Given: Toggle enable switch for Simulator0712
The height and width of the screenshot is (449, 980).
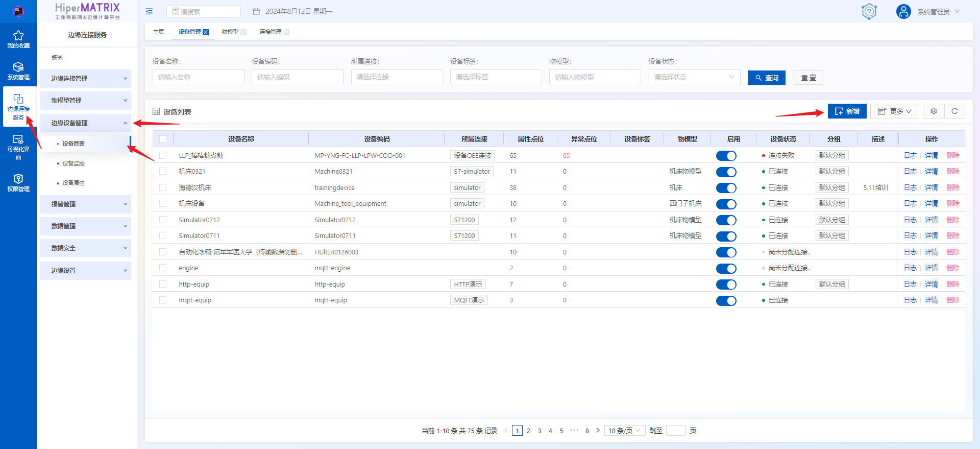Looking at the screenshot, I should coord(726,220).
